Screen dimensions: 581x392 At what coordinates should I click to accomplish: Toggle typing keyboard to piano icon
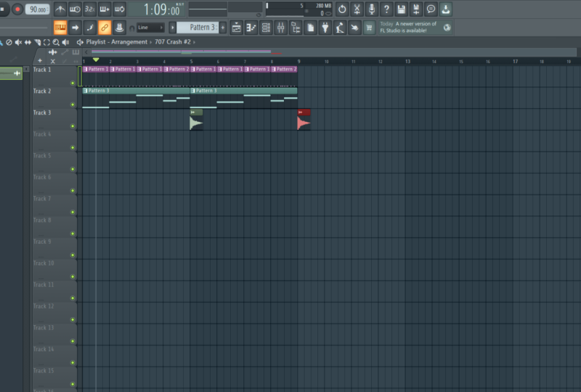(60, 28)
